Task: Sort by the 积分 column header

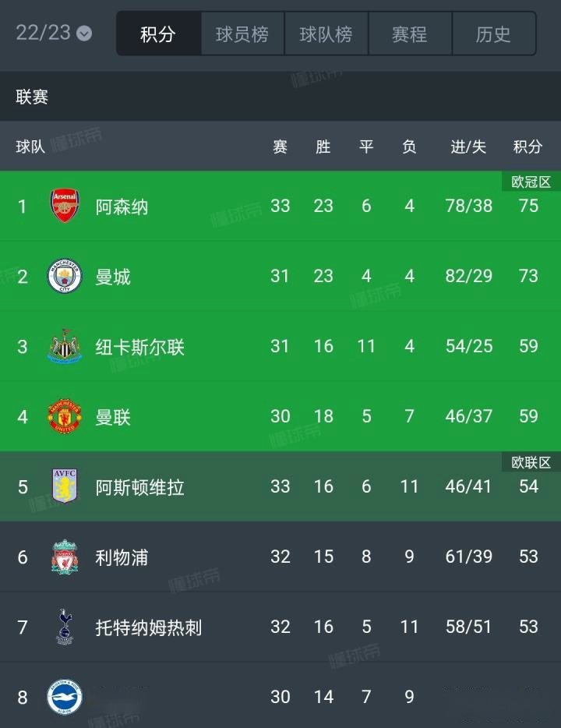Action: [x=528, y=147]
